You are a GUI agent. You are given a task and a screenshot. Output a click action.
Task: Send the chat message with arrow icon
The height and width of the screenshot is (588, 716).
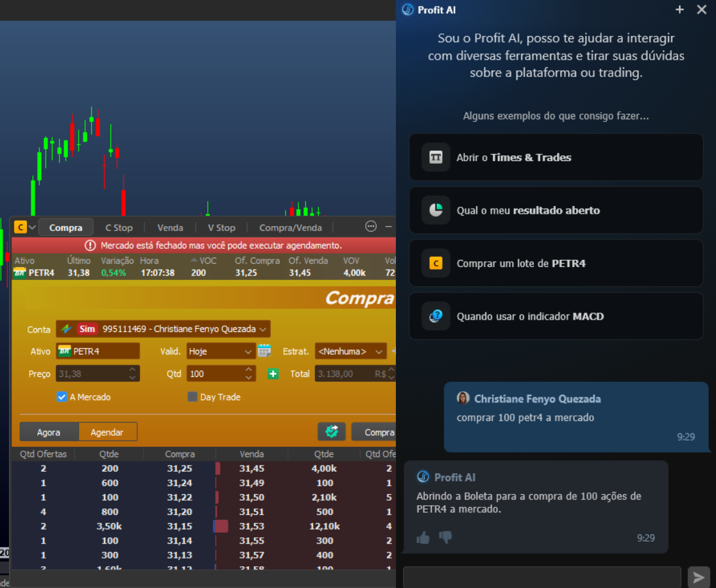[699, 578]
